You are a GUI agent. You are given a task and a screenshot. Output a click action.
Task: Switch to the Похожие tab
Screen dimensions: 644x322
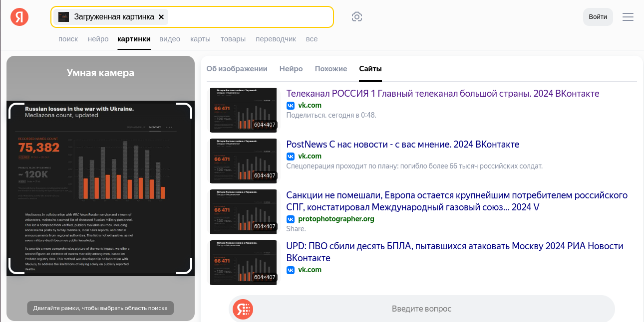tap(331, 69)
